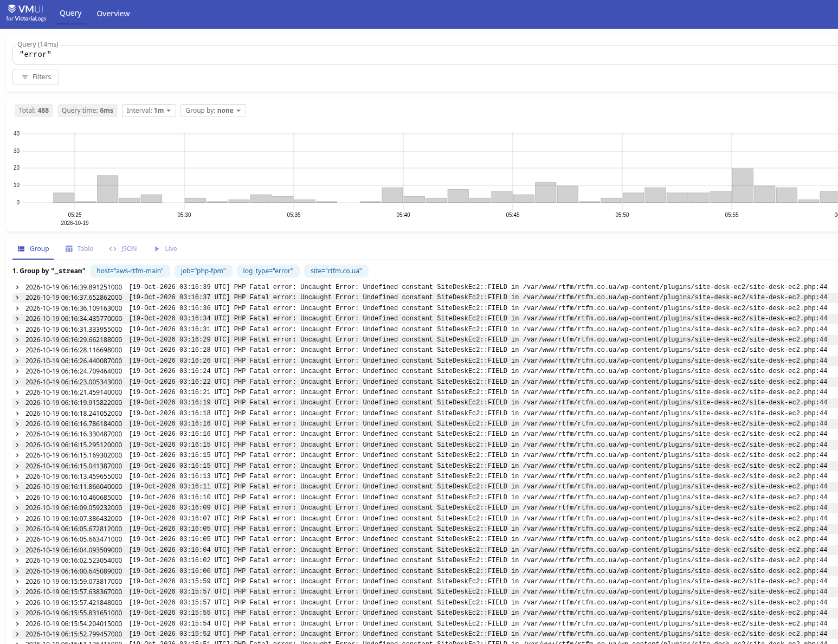
Task: Expand the log entry at 06:16:31.333955000
Action: click(17, 330)
